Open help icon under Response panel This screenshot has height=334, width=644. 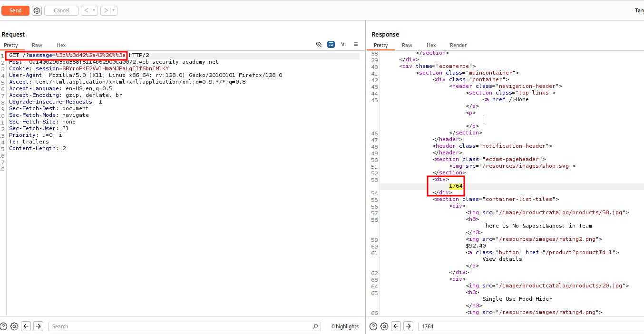click(x=374, y=326)
